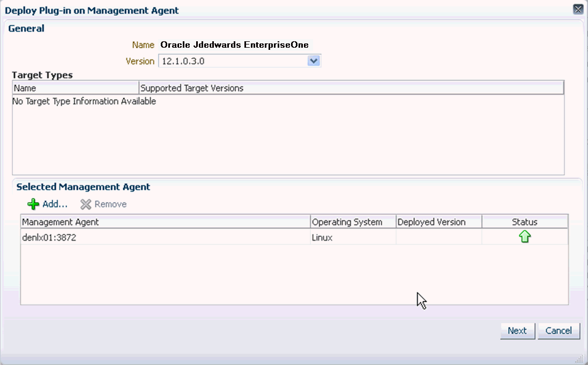Click the Remove label
The height and width of the screenshot is (365, 588).
coord(110,204)
